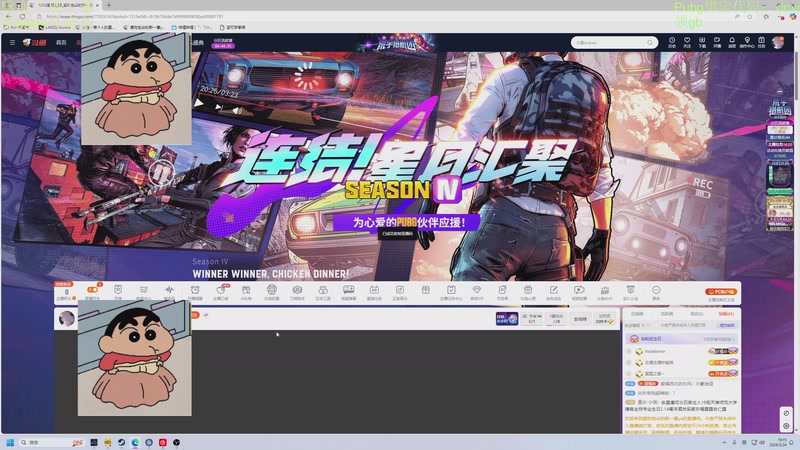Click the browser page vertical scrollbar

tap(796, 66)
